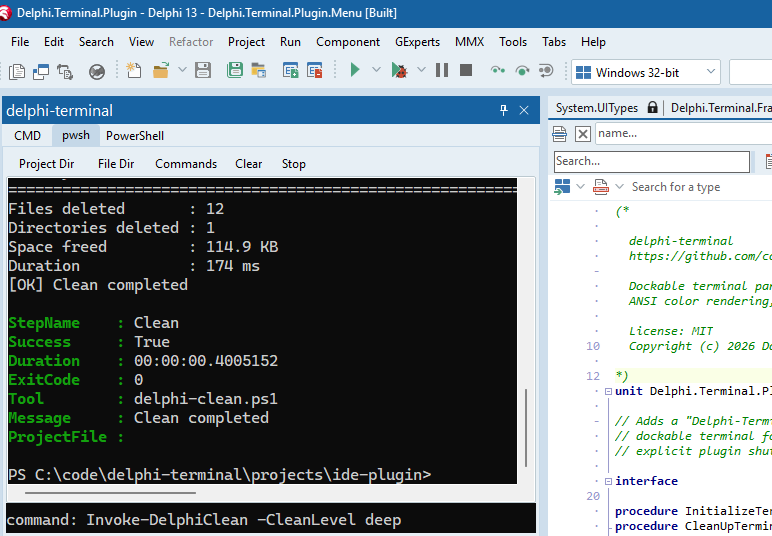Viewport: 772px width, 536px height.
Task: Create new item with New Items icon
Action: pyautogui.click(x=134, y=70)
